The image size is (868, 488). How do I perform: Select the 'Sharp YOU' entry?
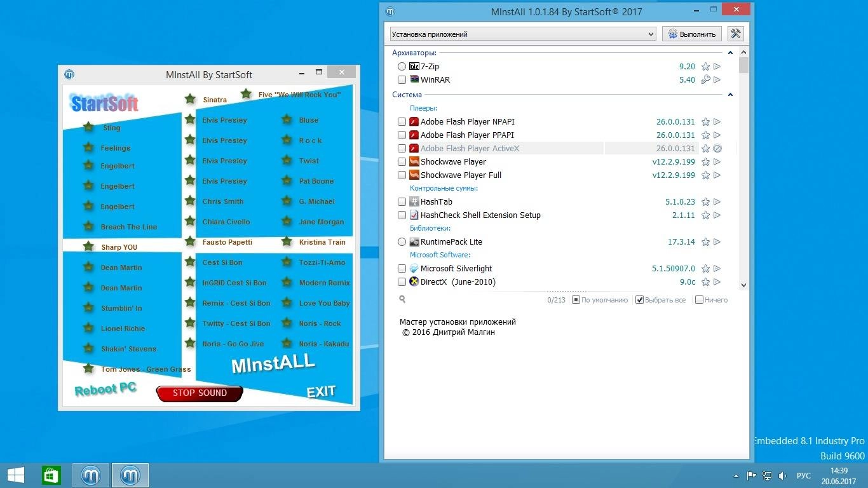tap(119, 247)
